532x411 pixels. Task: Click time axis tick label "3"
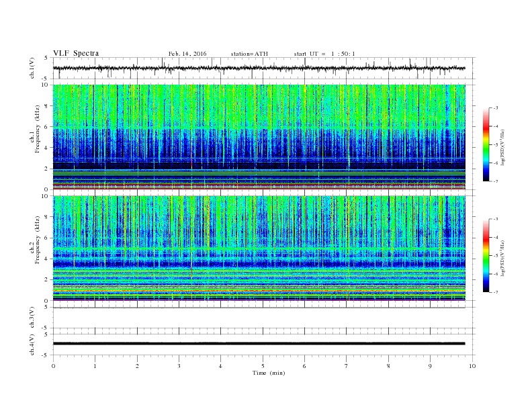click(x=179, y=366)
